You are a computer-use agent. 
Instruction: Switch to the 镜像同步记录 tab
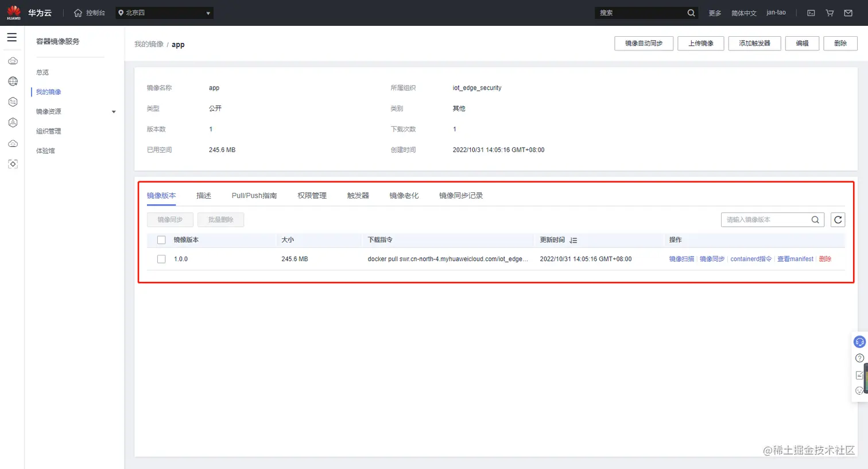(x=461, y=196)
